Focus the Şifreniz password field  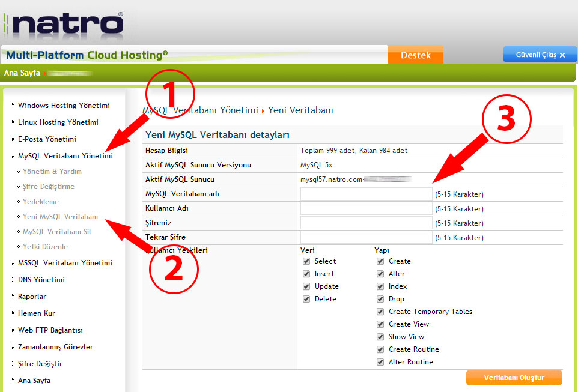(x=366, y=223)
